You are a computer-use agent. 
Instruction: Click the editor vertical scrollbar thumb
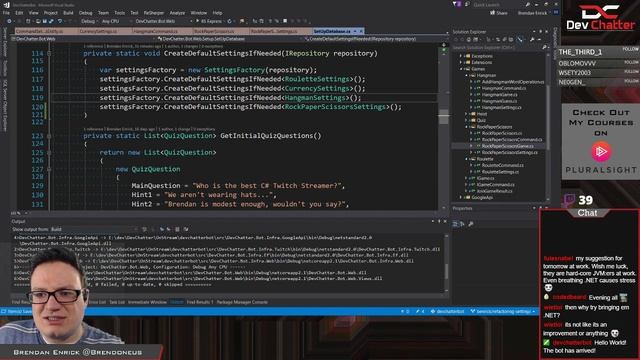click(444, 117)
